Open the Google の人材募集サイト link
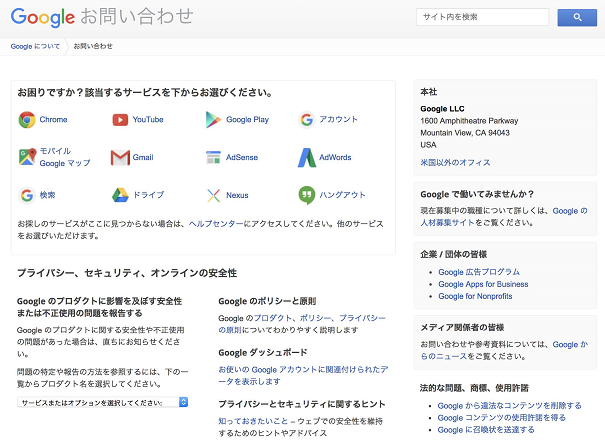605x447 pixels. click(504, 217)
